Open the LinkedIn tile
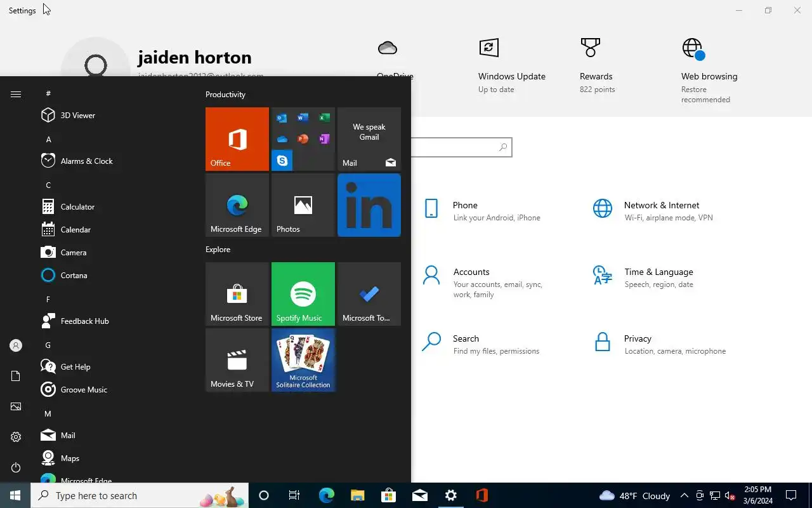This screenshot has height=508, width=812. (x=369, y=205)
